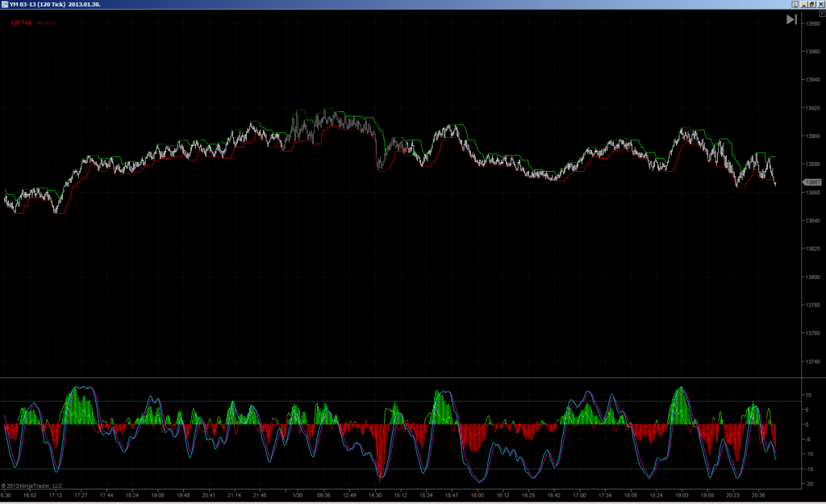This screenshot has height=504, width=826.
Task: Click the scroll-to-latest-bar arrow icon
Action: [x=791, y=19]
